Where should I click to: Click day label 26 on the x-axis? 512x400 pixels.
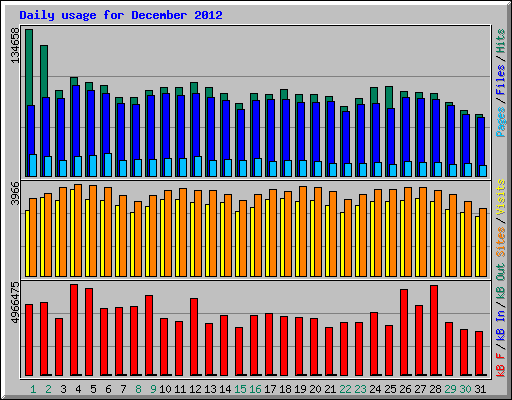click(405, 389)
